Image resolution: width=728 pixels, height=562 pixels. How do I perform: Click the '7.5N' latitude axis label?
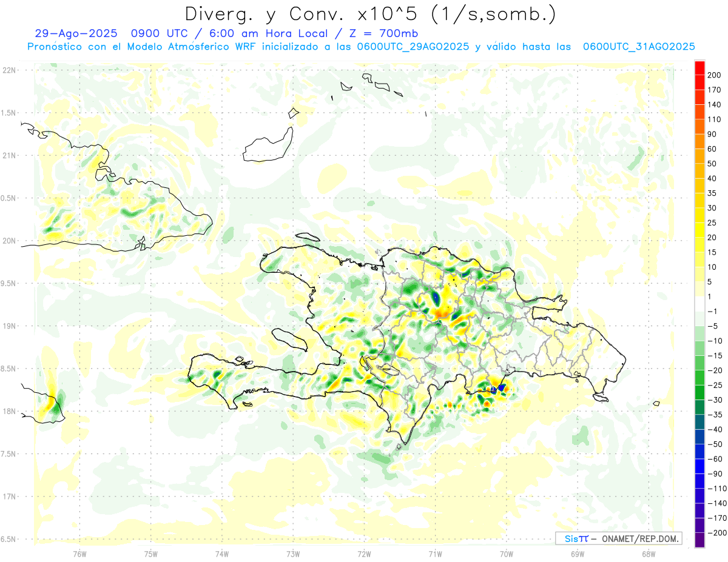pos(8,454)
